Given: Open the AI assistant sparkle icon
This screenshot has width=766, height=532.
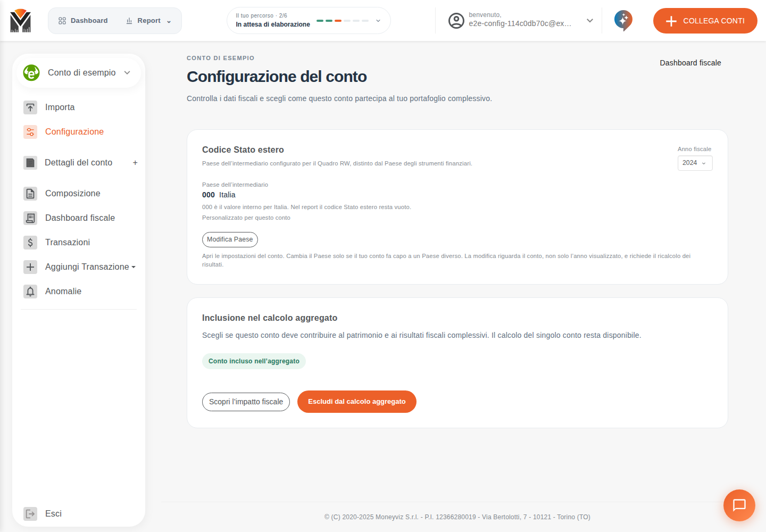Looking at the screenshot, I should [x=623, y=21].
